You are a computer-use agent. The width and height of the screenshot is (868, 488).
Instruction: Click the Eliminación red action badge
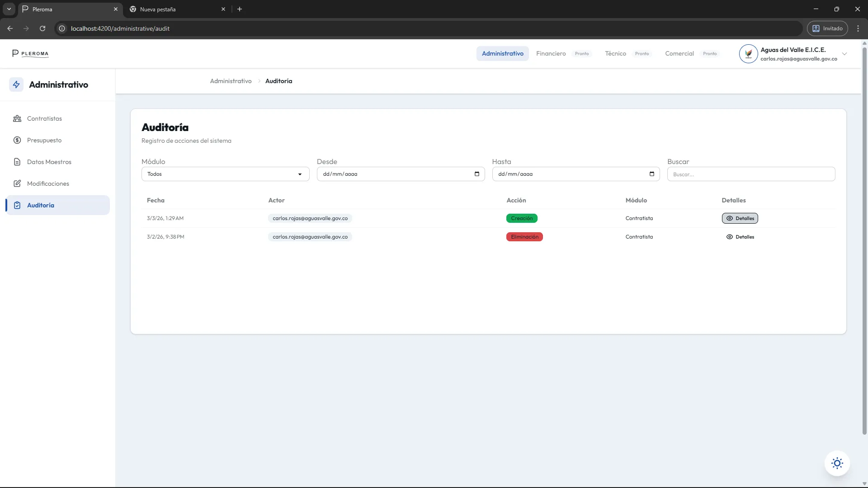[x=524, y=237]
